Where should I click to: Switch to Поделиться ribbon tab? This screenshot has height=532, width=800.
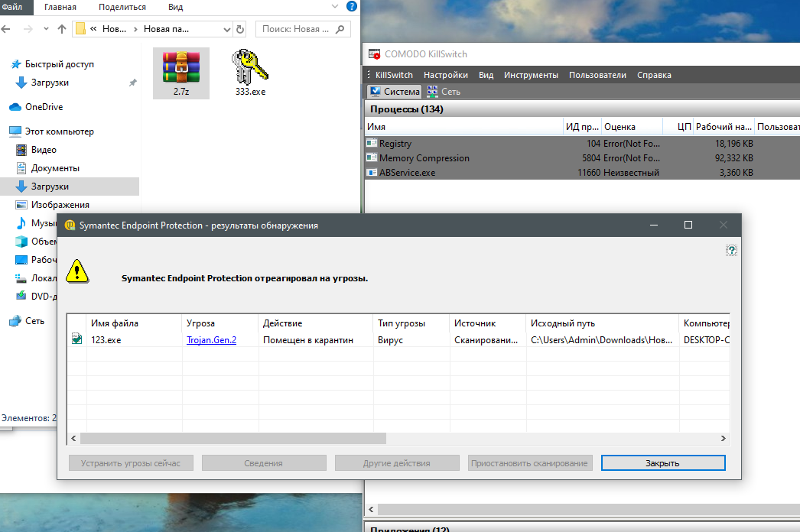[x=122, y=7]
